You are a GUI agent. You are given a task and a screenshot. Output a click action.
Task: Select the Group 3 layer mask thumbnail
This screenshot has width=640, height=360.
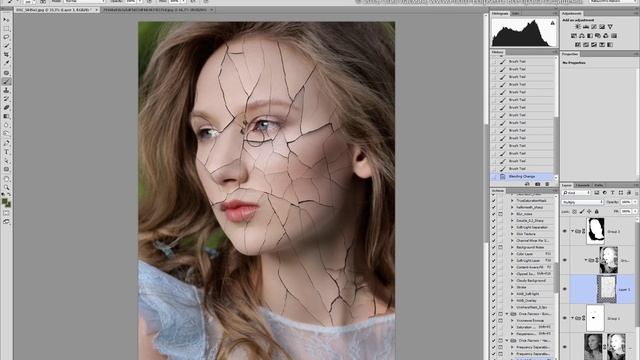click(596, 231)
